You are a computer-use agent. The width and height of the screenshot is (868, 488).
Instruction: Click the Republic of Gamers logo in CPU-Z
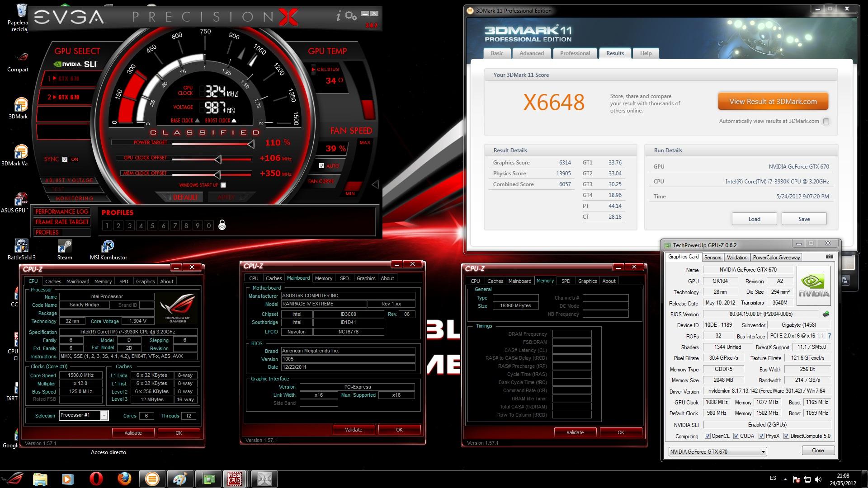[x=178, y=309]
